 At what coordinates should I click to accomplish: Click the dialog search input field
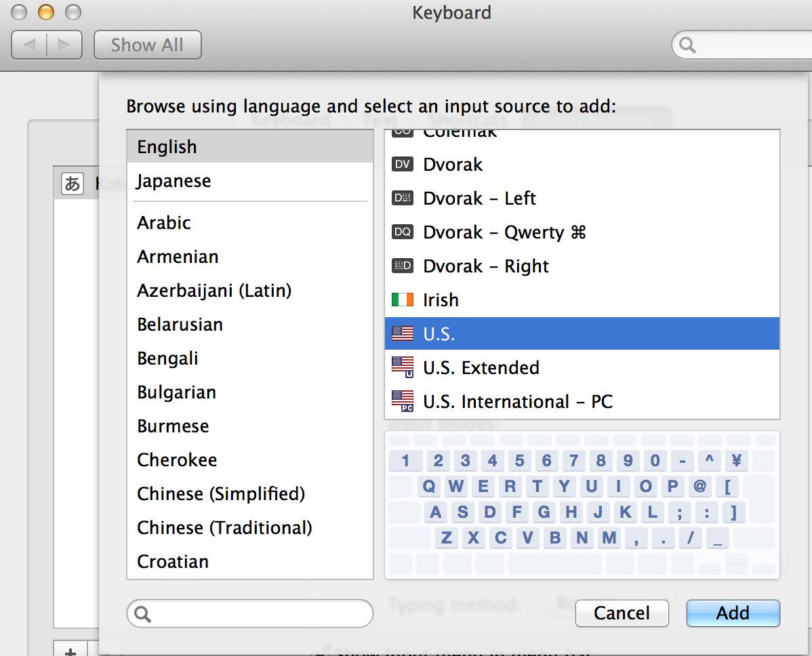(249, 613)
